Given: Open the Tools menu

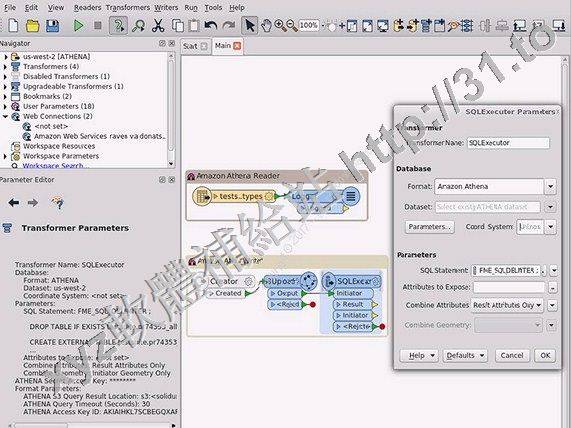Looking at the screenshot, I should (213, 8).
